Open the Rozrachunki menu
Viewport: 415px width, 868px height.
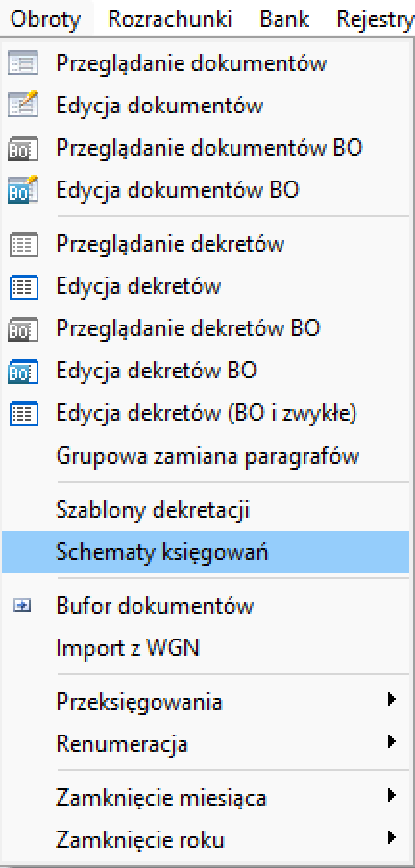coord(169,19)
